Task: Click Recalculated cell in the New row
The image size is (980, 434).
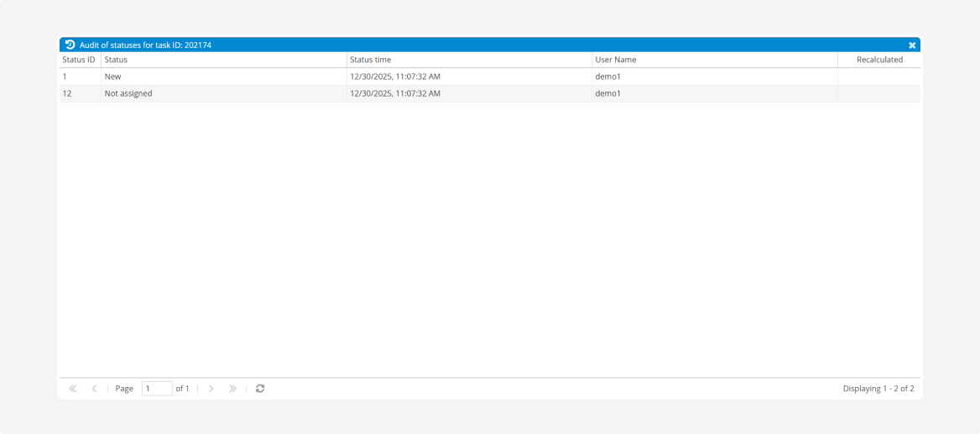Action: click(x=878, y=76)
